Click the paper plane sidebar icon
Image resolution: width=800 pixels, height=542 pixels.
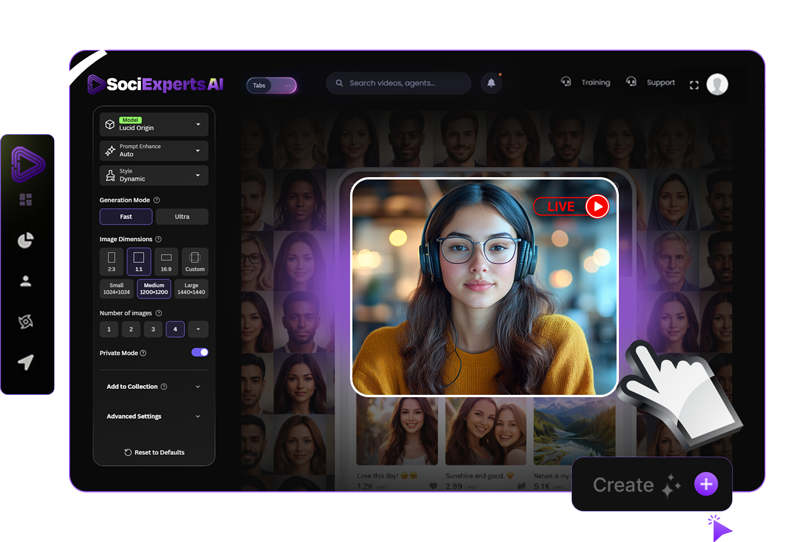pos(26,362)
